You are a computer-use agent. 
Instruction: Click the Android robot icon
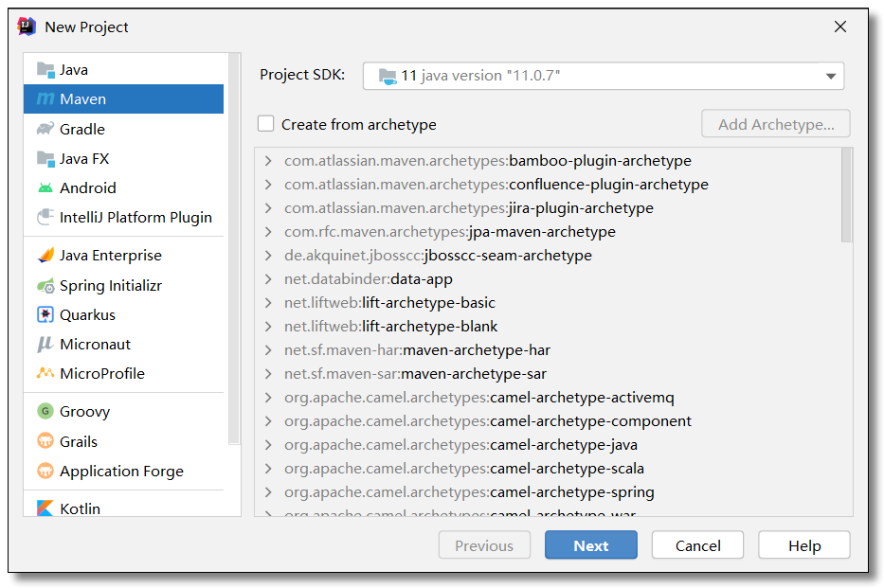[45, 187]
